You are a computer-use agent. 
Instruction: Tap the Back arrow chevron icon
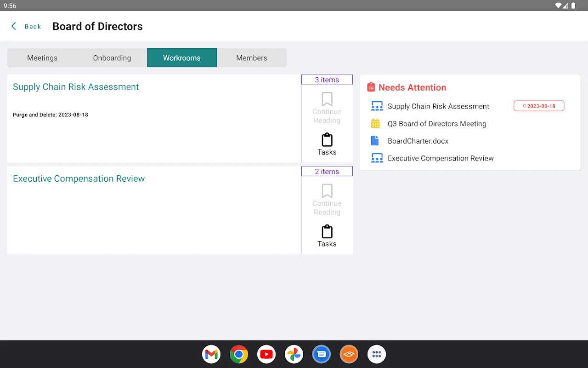coord(14,26)
